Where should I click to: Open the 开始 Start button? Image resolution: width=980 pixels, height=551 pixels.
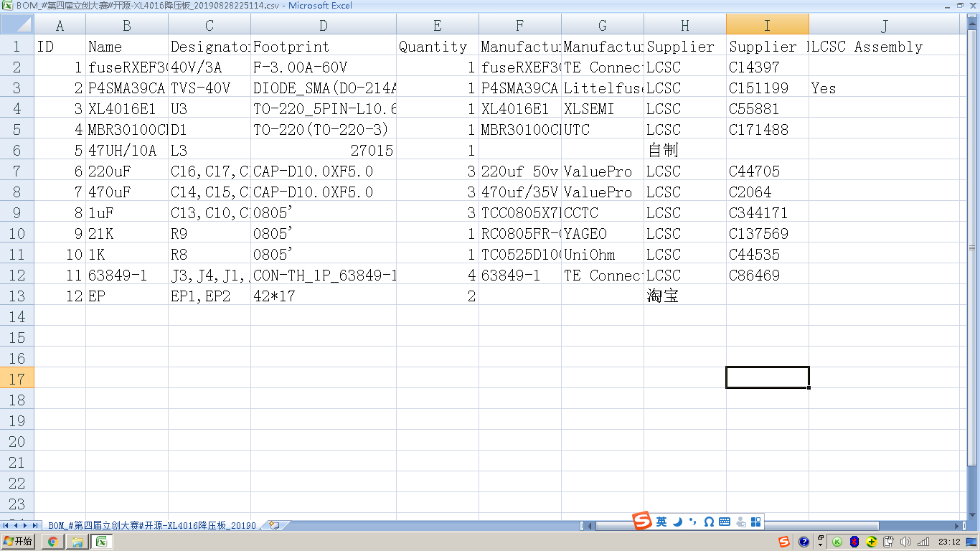pos(19,542)
